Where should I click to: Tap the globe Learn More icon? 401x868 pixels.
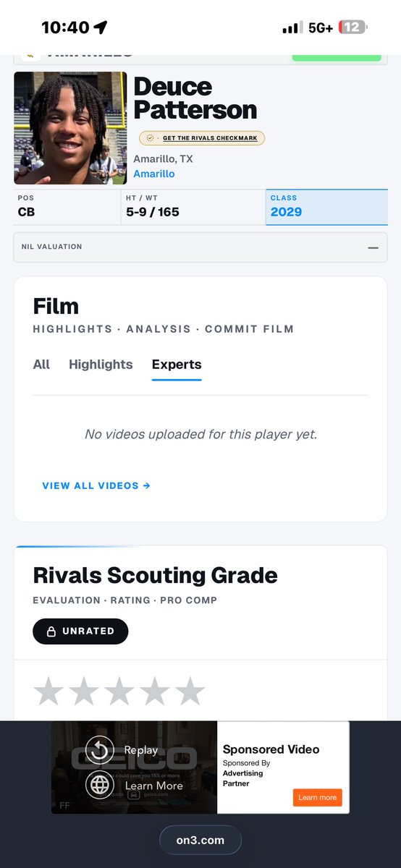click(x=100, y=785)
